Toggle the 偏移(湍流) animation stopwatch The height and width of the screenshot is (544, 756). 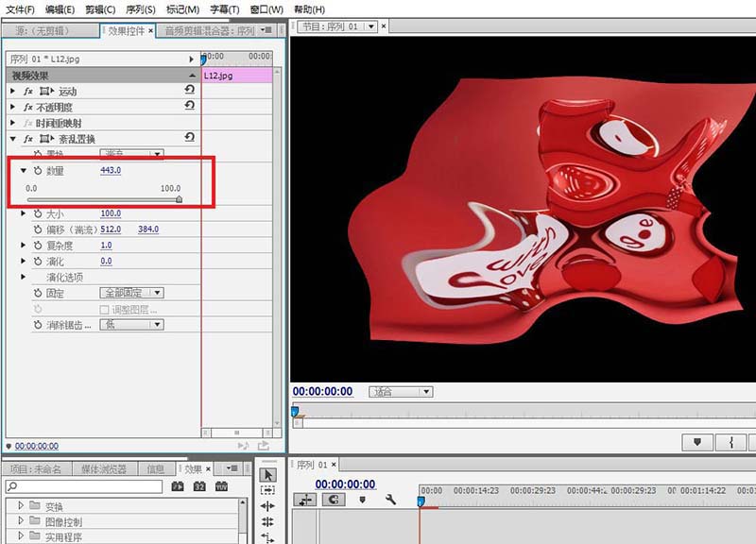click(x=38, y=229)
